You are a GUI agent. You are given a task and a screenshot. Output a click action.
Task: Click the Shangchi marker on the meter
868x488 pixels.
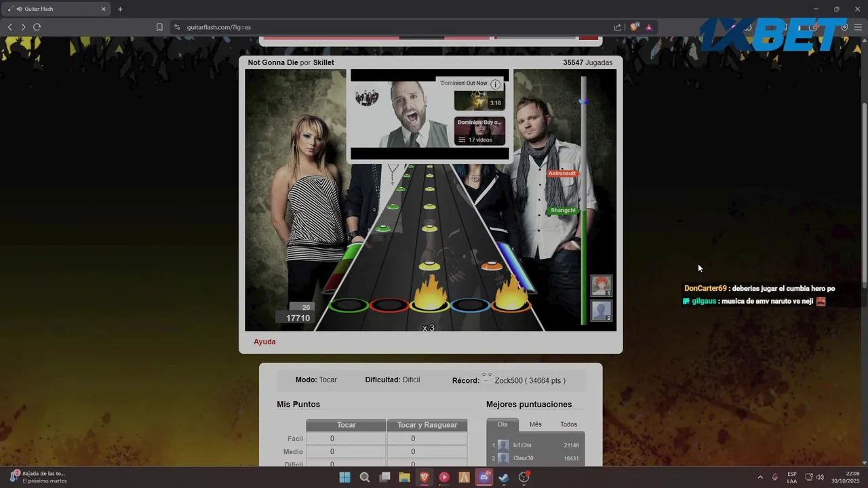coord(563,211)
